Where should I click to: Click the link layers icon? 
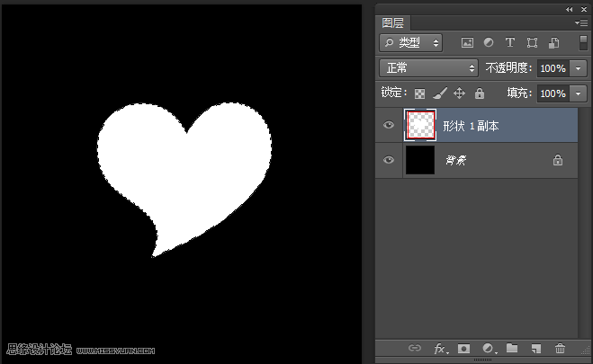click(415, 348)
